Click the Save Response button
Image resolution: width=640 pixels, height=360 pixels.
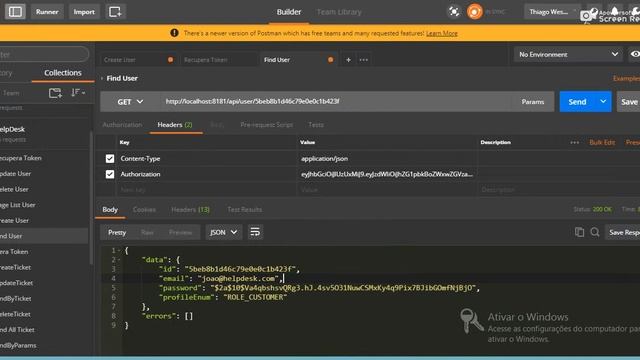click(x=622, y=232)
